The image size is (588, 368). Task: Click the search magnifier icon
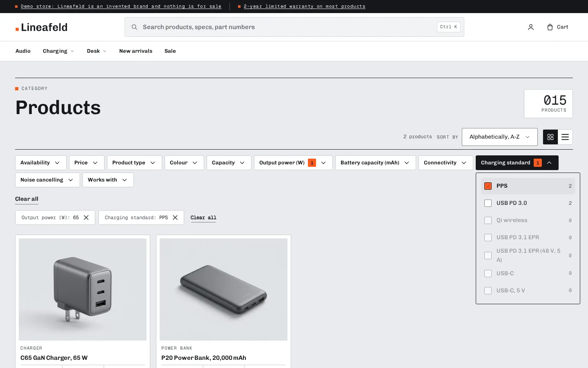134,27
